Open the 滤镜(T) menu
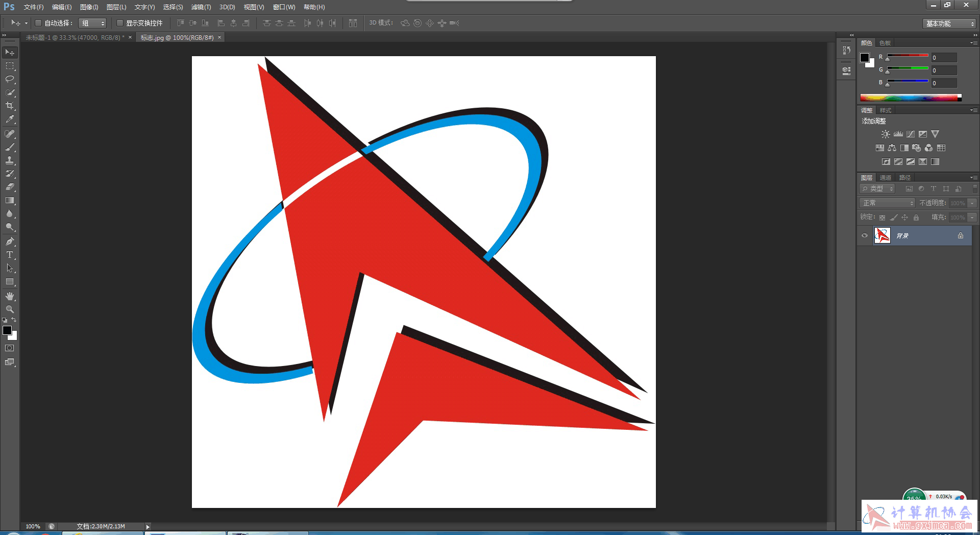This screenshot has height=535, width=980. click(x=201, y=7)
